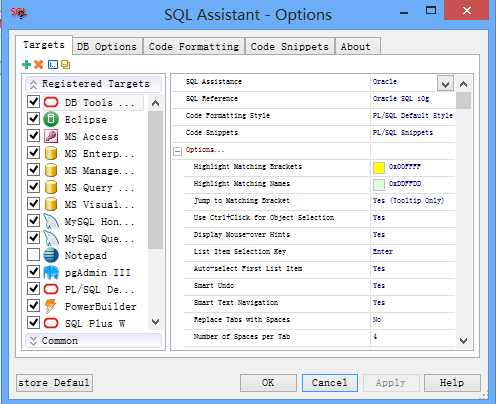Select the SQL Plus W icon

51,323
